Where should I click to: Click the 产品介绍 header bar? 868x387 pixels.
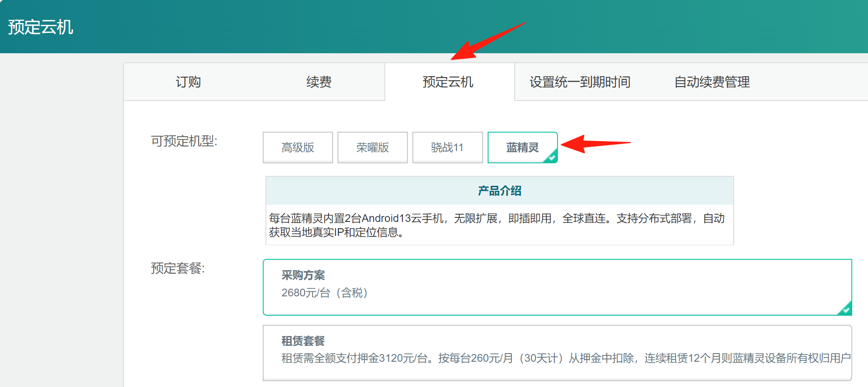point(499,191)
